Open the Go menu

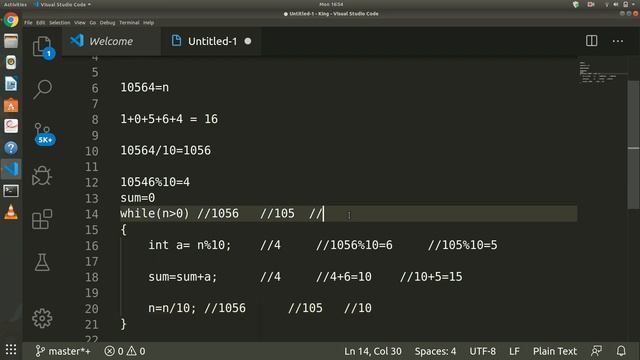tap(93, 22)
